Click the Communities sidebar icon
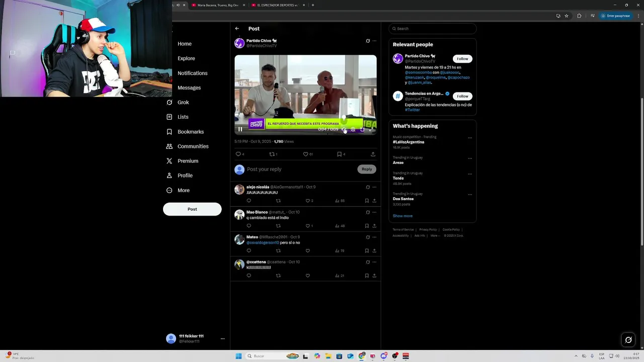Image resolution: width=644 pixels, height=362 pixels. 169,146
